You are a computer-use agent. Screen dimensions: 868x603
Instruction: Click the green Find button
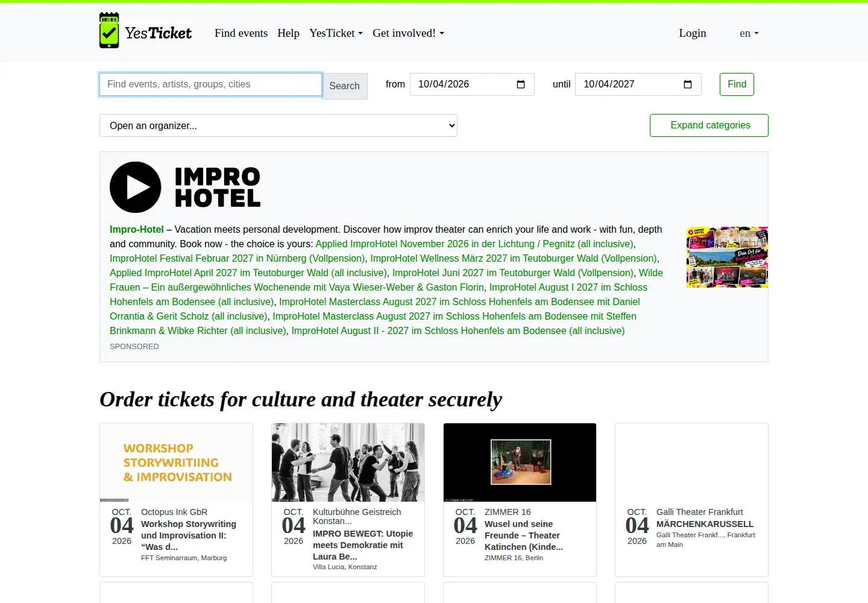point(737,84)
